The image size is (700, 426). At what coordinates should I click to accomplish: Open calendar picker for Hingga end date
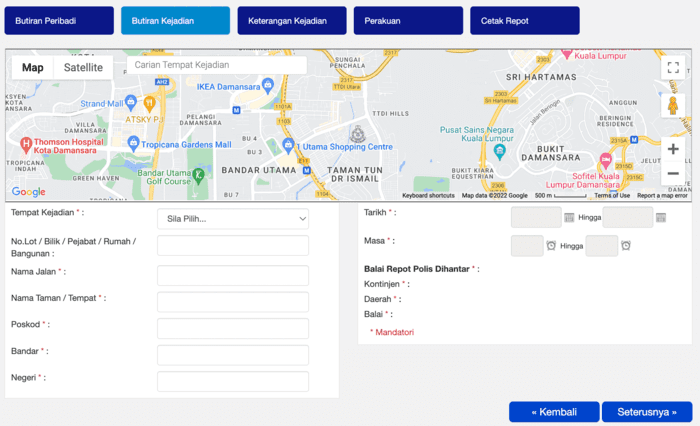tap(660, 217)
